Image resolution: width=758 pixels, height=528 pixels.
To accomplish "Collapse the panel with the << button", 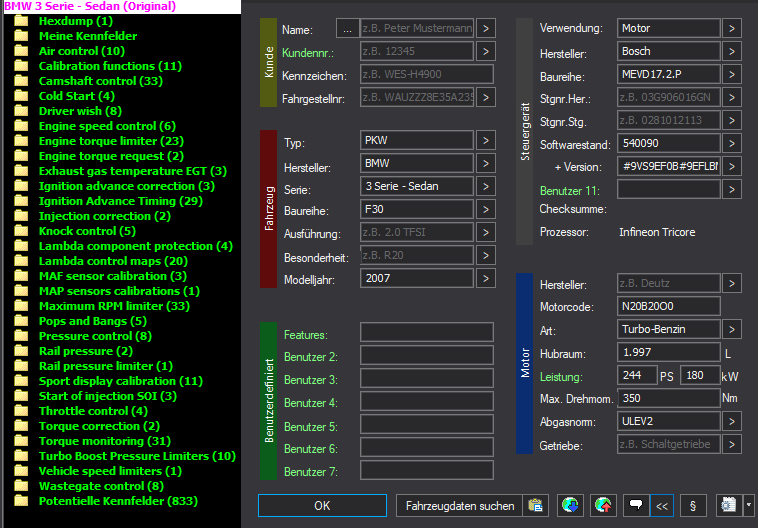I will [x=662, y=506].
